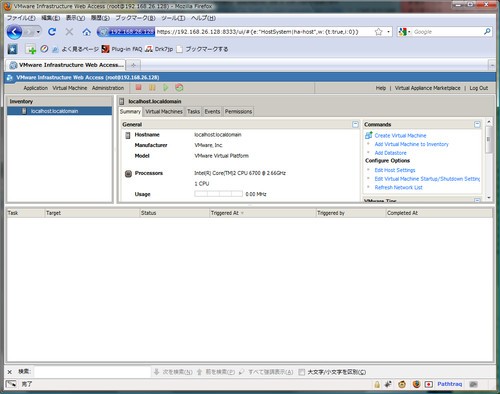500x394 pixels.
Task: Click Refresh Network List link
Action: click(x=399, y=187)
